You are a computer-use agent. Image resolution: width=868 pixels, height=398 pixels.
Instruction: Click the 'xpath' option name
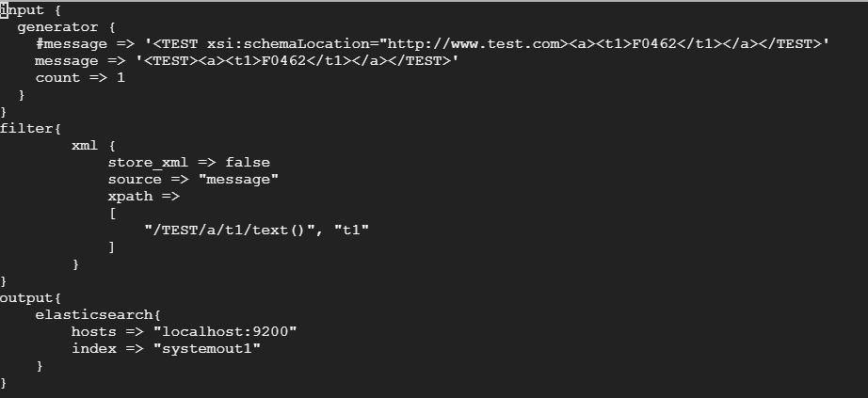[130, 197]
